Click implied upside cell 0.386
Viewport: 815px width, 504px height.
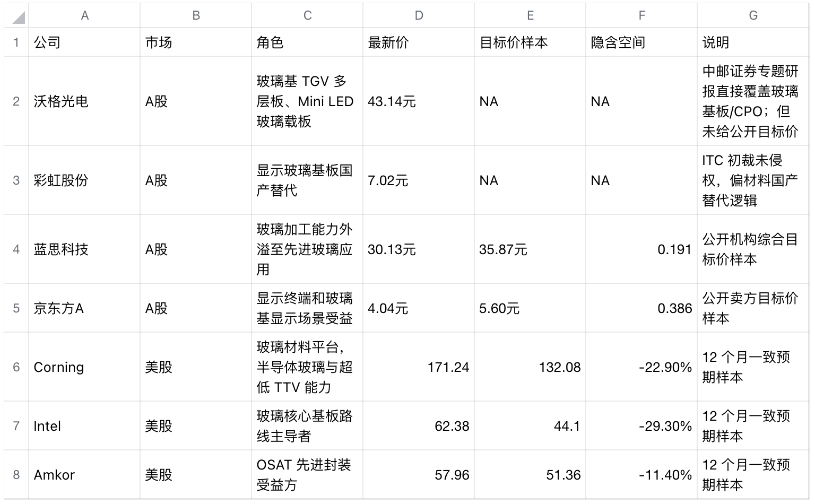click(x=641, y=308)
